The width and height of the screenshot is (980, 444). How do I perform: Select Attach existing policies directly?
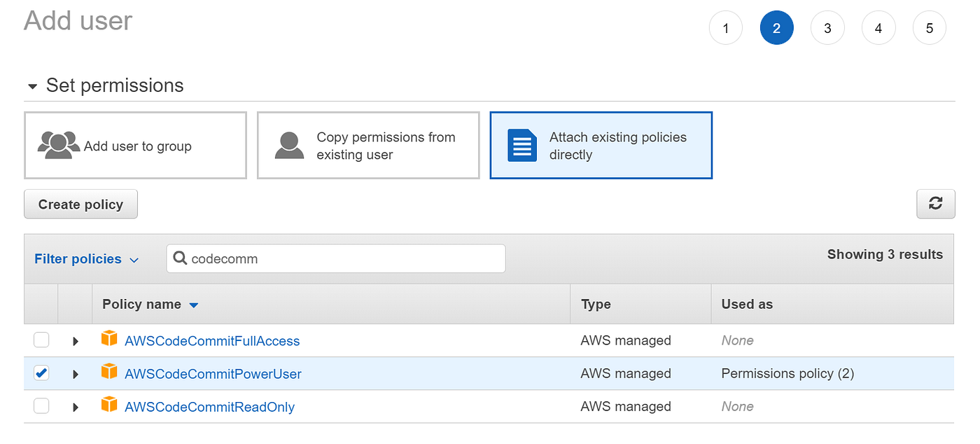[x=601, y=146]
